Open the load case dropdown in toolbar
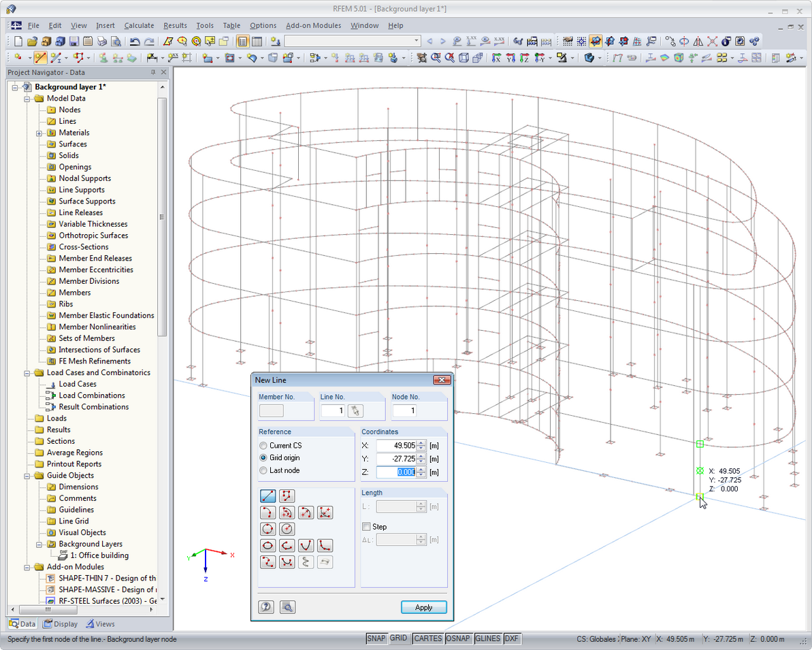This screenshot has width=812, height=650. coord(417,41)
